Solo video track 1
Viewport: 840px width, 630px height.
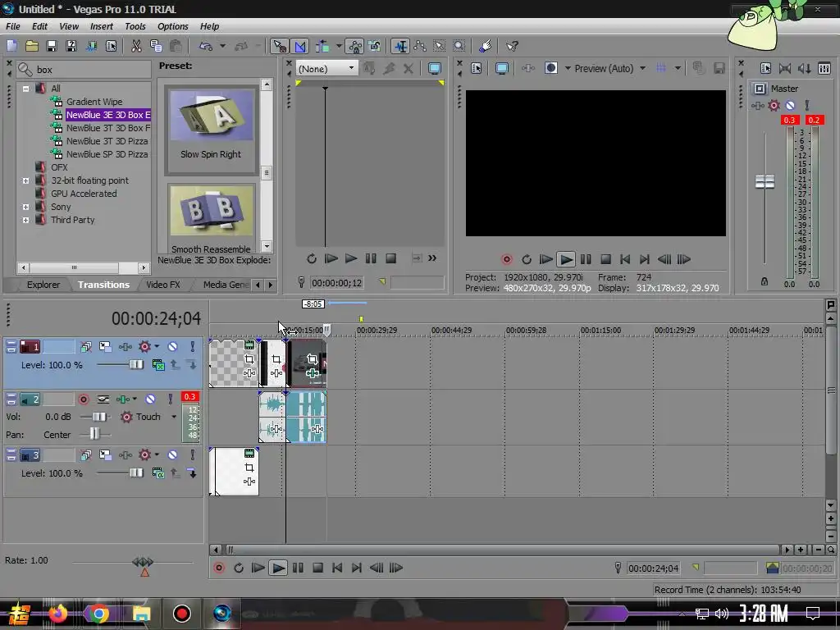(x=192, y=347)
